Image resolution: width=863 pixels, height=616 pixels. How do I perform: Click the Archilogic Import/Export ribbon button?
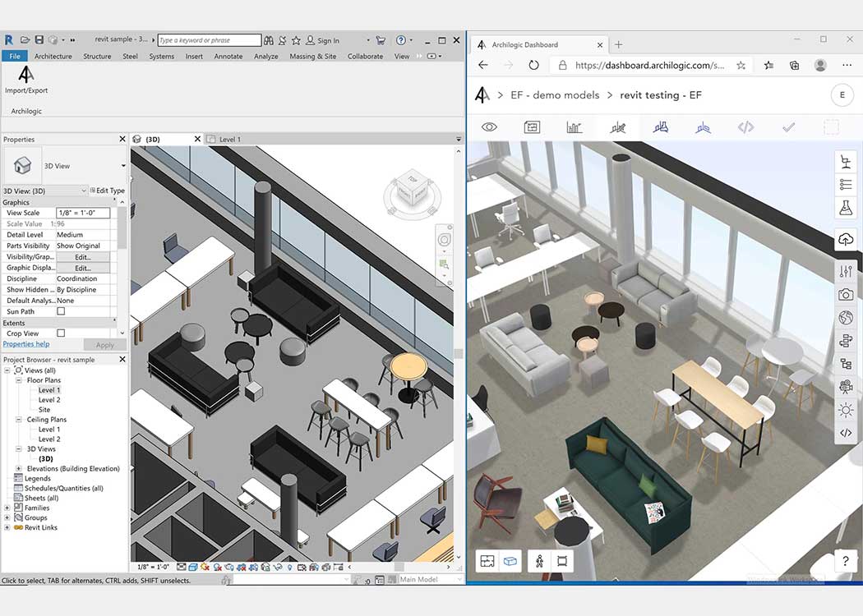(26, 80)
